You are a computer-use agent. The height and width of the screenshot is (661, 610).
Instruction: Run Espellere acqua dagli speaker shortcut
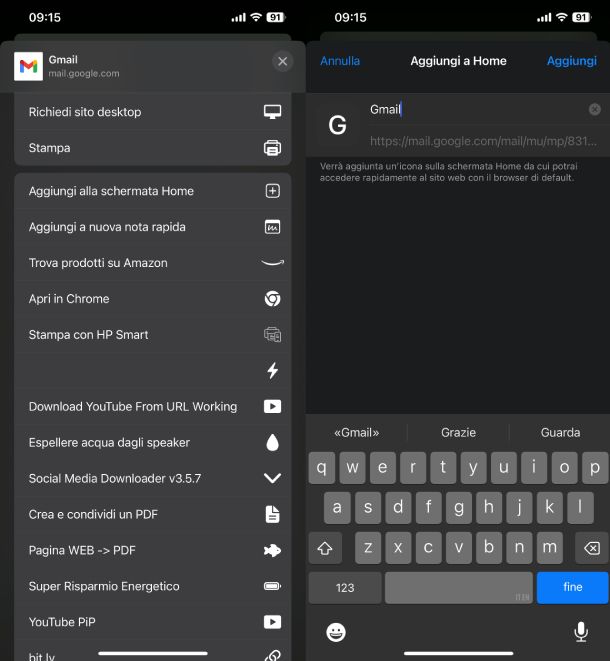[x=153, y=443]
